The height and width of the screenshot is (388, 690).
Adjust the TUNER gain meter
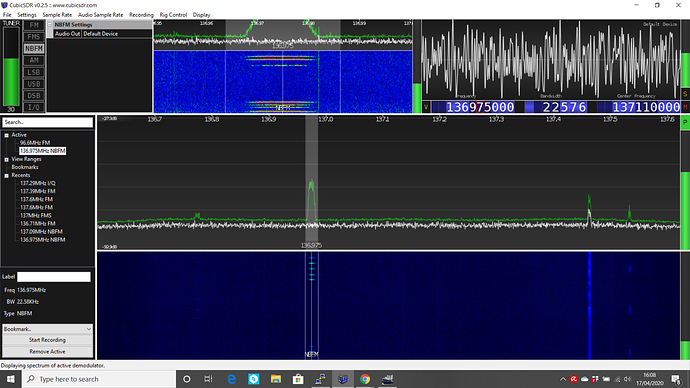pyautogui.click(x=11, y=67)
